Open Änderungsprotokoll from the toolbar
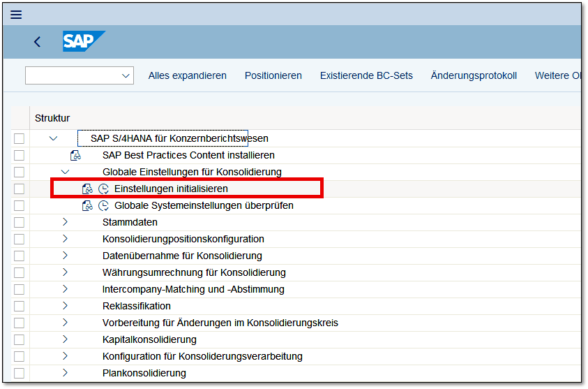This screenshot has width=588, height=389. tap(474, 75)
